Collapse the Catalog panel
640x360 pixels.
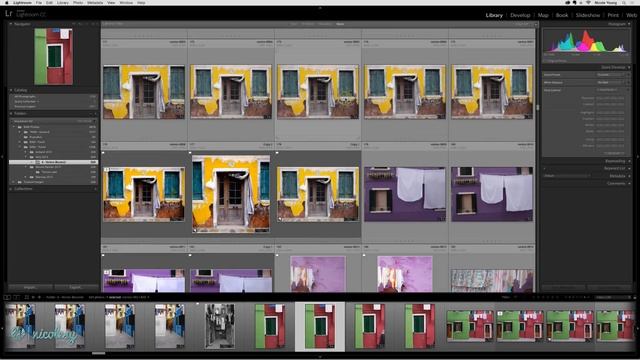pos(11,90)
